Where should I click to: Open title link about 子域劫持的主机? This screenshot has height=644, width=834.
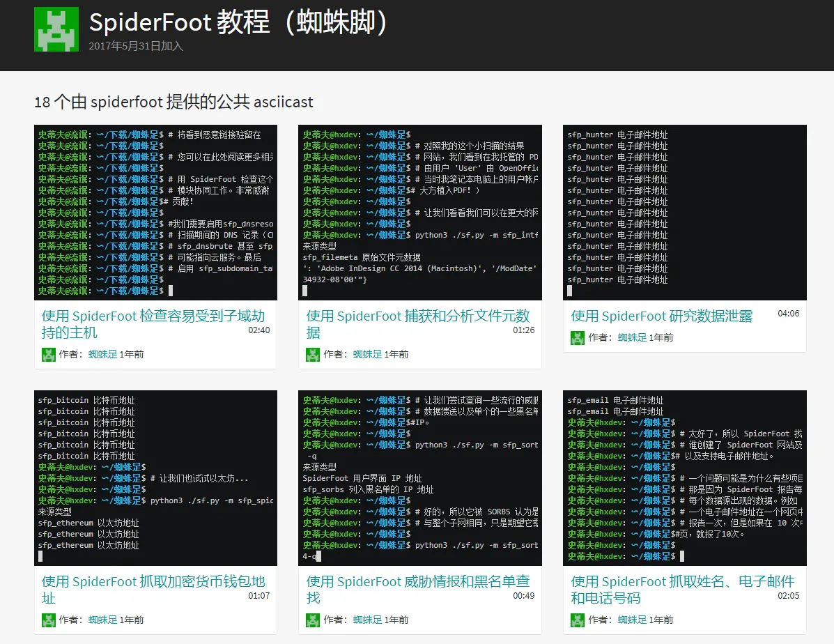pyautogui.click(x=153, y=324)
